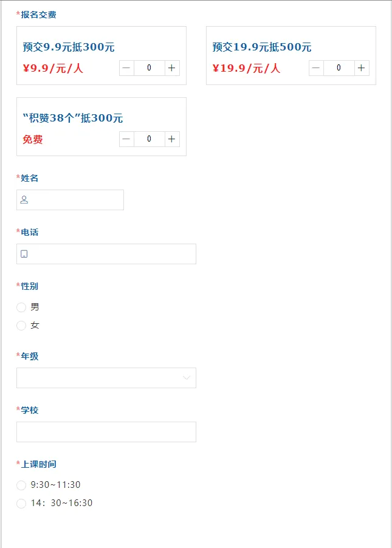Click the phone icon in 电话 field
The height and width of the screenshot is (548, 392).
tap(24, 254)
